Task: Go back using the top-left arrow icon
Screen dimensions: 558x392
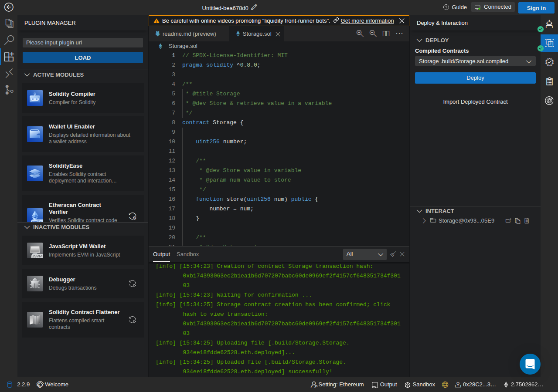Action: 9,7
